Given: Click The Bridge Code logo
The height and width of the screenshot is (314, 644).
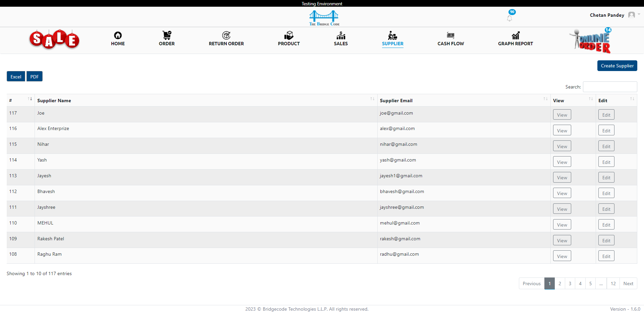Looking at the screenshot, I should click(x=324, y=18).
